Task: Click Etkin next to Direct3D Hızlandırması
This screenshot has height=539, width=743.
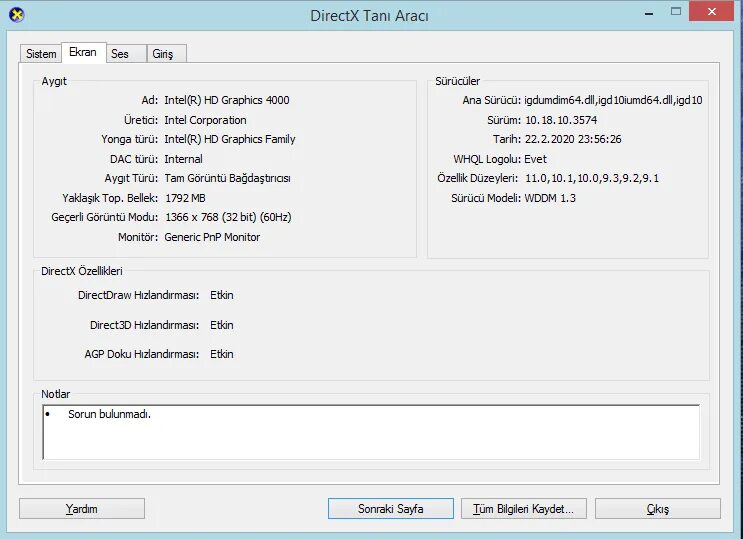Action: click(222, 325)
